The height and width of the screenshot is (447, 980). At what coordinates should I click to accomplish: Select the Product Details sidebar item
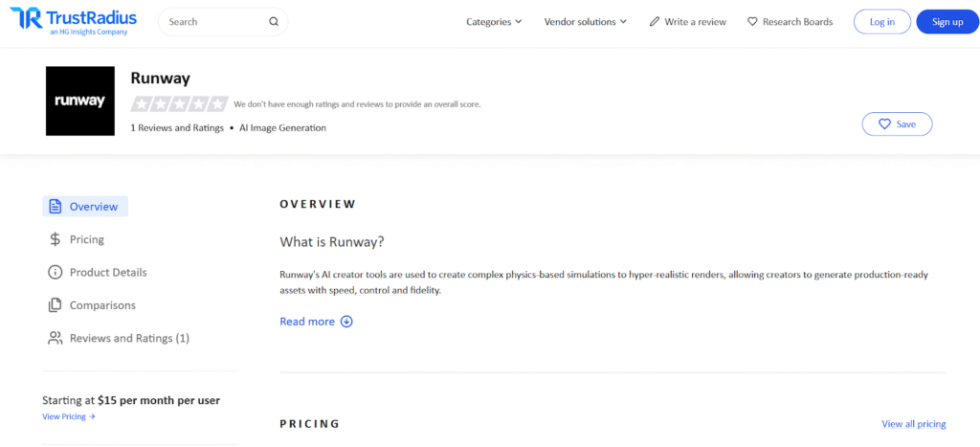pyautogui.click(x=108, y=273)
